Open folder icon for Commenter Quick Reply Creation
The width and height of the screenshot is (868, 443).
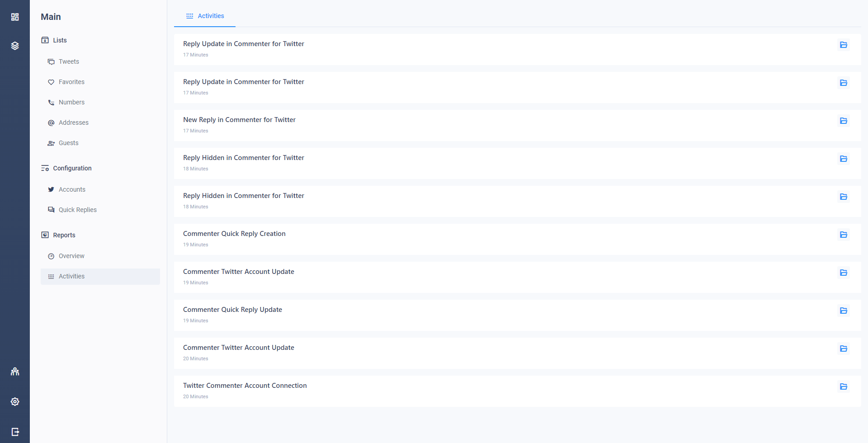tap(844, 235)
